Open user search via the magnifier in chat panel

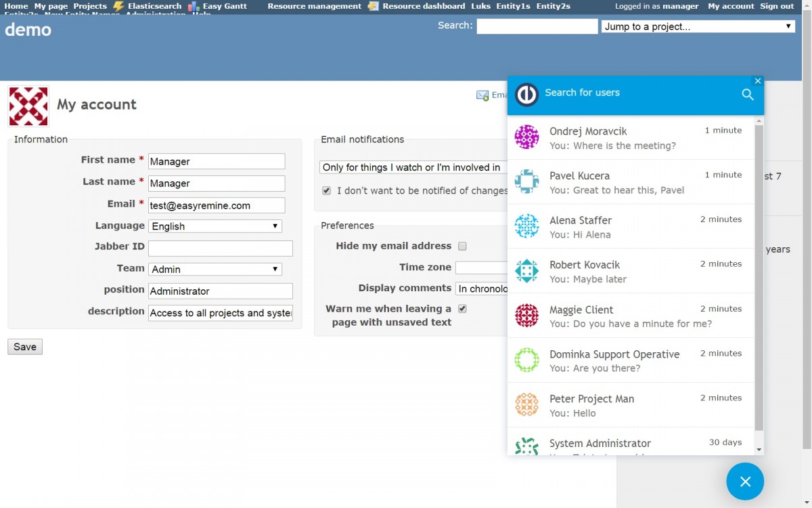coord(748,95)
